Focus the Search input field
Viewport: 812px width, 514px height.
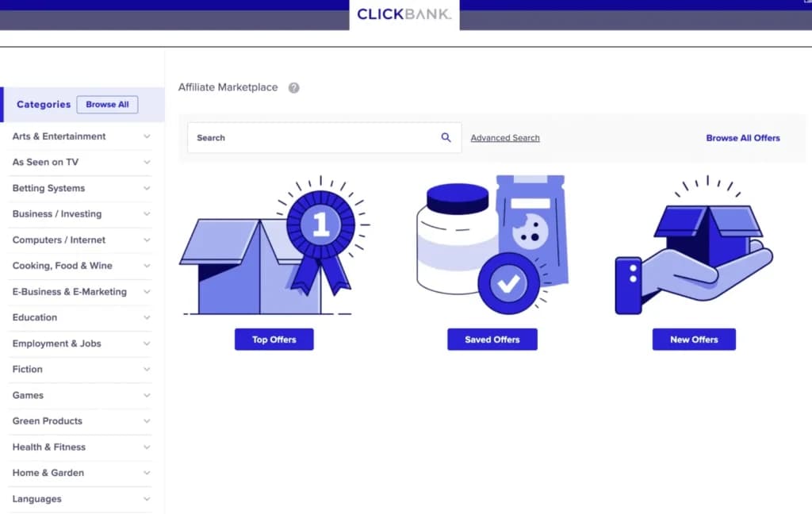[324, 137]
